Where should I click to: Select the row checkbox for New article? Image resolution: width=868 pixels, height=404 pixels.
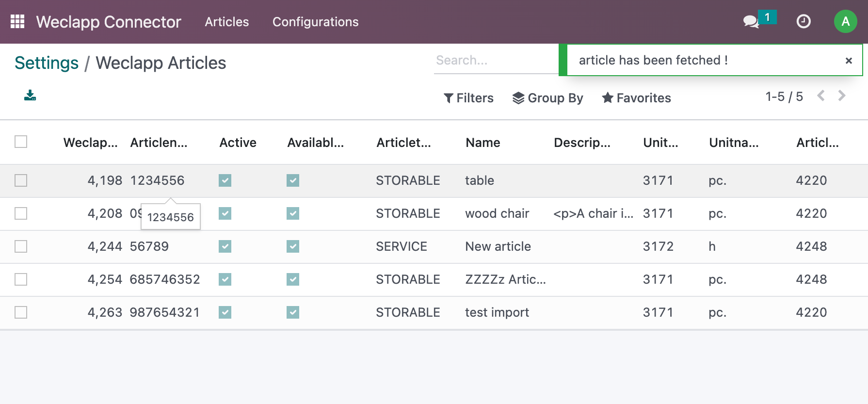pos(21,246)
